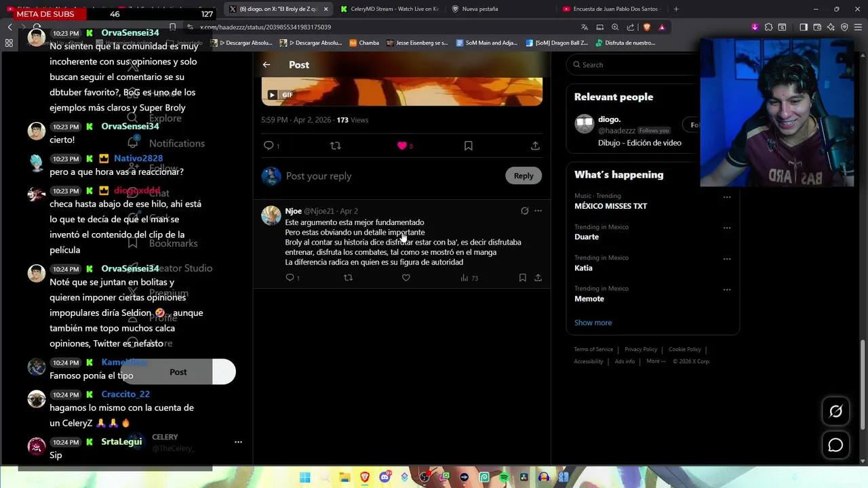Open options for Memote trend
The image size is (868, 488).
[x=727, y=289]
